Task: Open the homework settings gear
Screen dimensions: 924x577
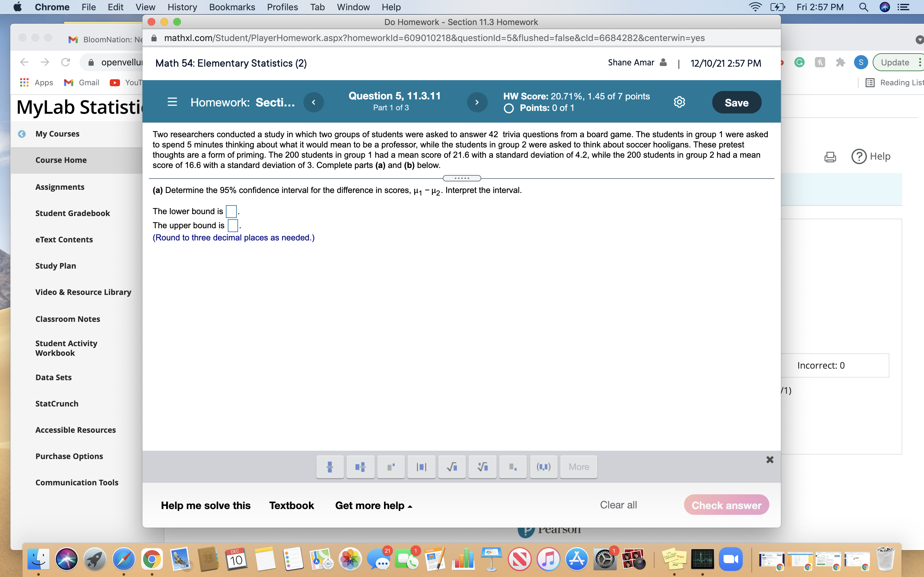Action: (679, 102)
